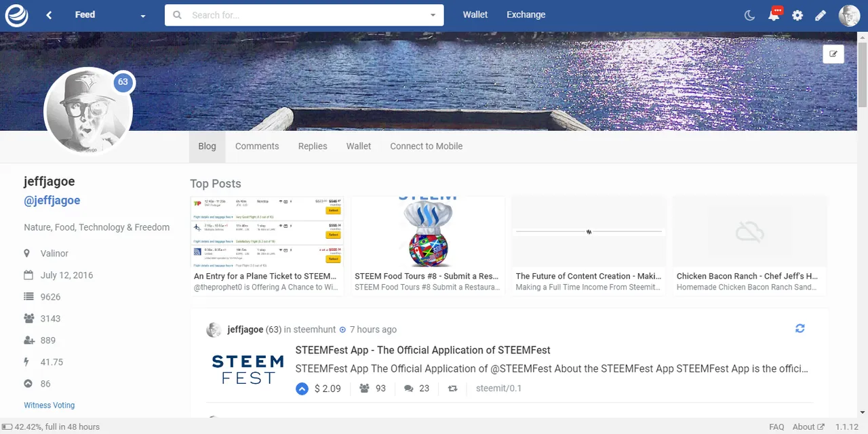Click the 42.42%, full in 48 hours status
868x434 pixels.
pyautogui.click(x=57, y=427)
